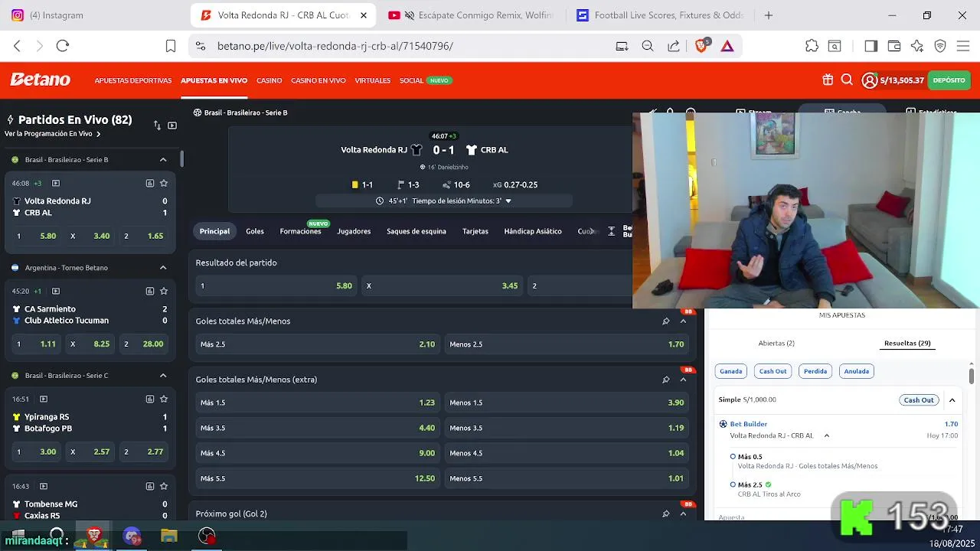The height and width of the screenshot is (551, 980).
Task: Toggle live streaming filter in Partidos En Vivo header
Action: [x=172, y=126]
